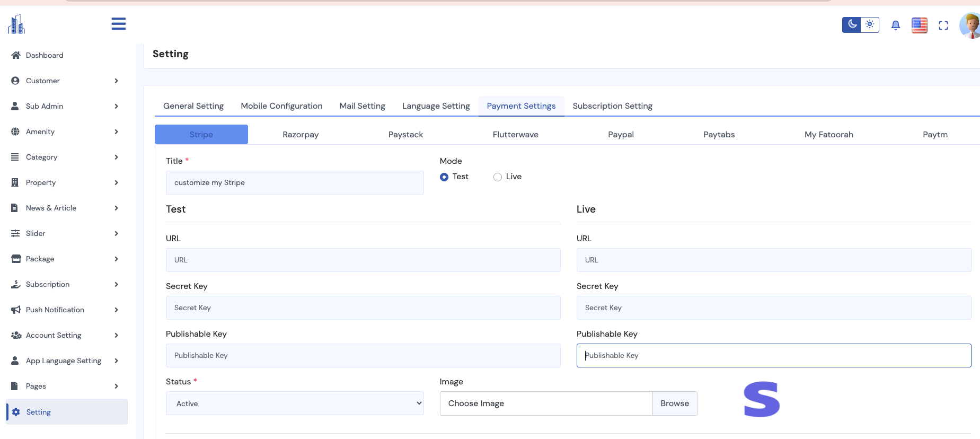
Task: Click the Stripe logo thumbnail
Action: click(x=762, y=399)
